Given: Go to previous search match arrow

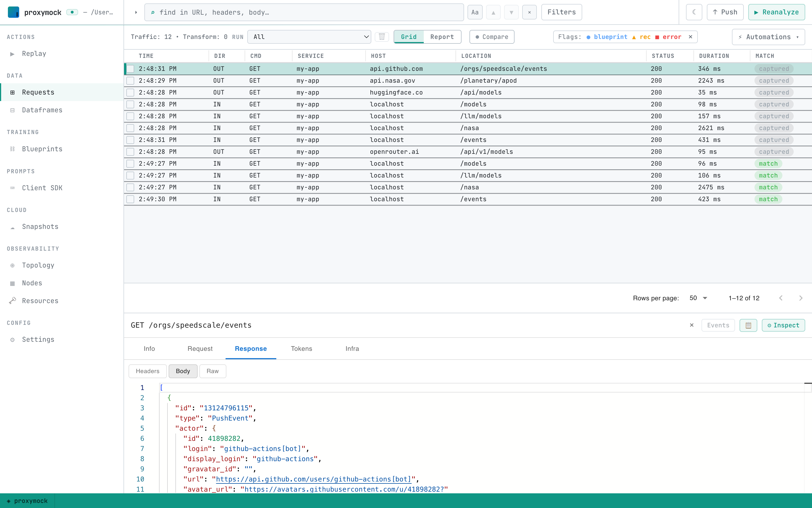Looking at the screenshot, I should point(493,12).
